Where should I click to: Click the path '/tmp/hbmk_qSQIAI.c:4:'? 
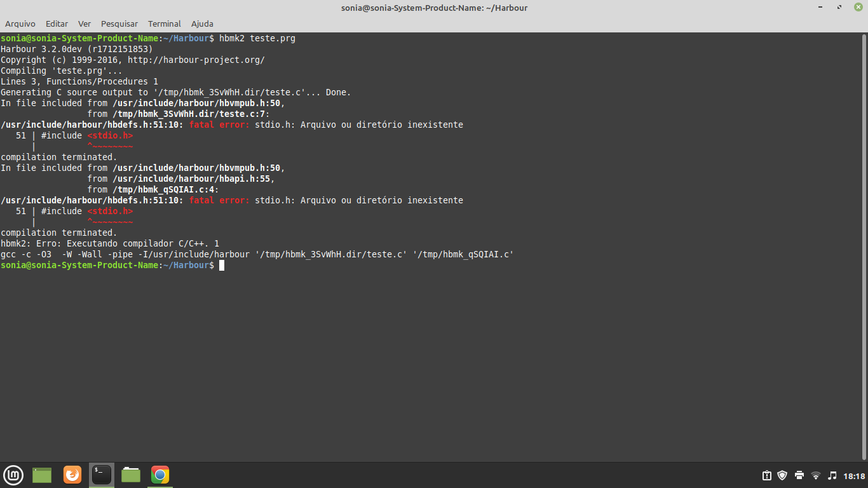[166, 189]
